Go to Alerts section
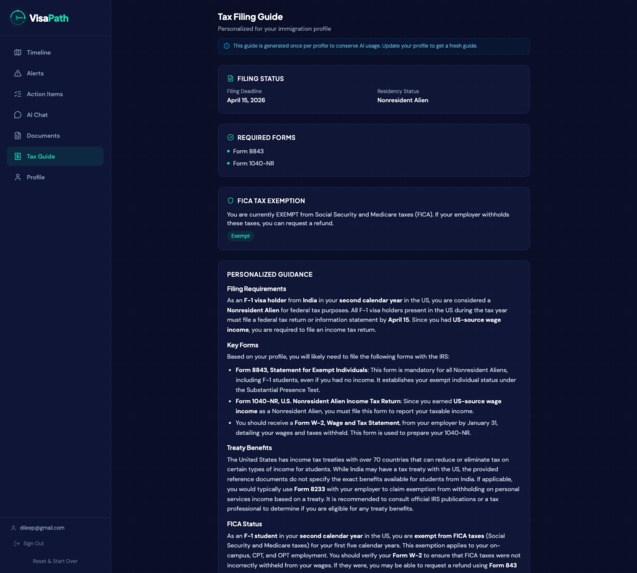 coord(55,73)
